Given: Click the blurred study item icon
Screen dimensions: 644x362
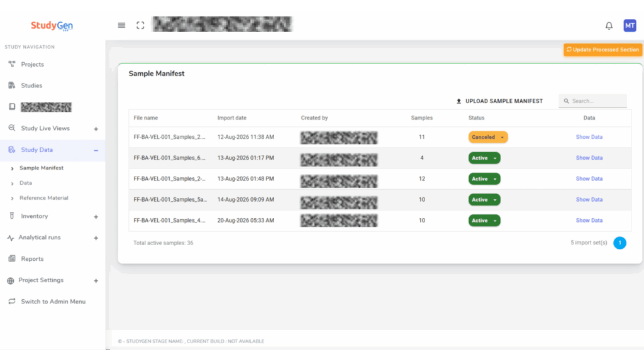Looking at the screenshot, I should 12,107.
